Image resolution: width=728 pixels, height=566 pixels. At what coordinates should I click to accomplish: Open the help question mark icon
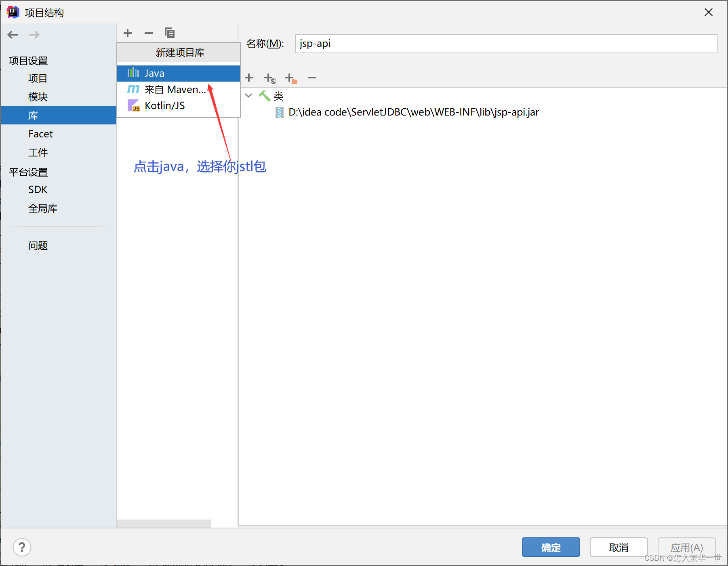22,547
